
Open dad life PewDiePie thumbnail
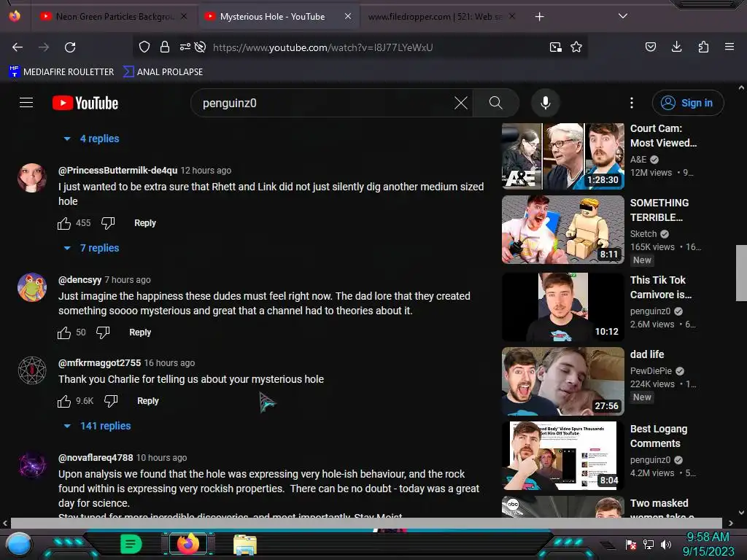click(x=562, y=381)
